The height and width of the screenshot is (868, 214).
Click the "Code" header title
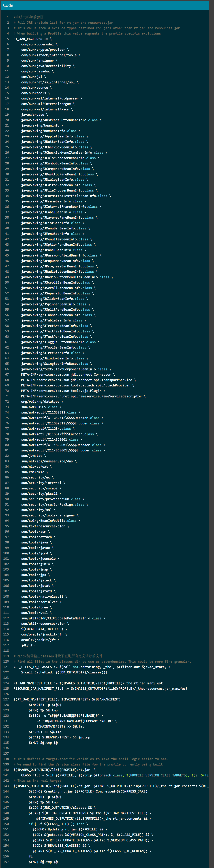click(8, 5)
